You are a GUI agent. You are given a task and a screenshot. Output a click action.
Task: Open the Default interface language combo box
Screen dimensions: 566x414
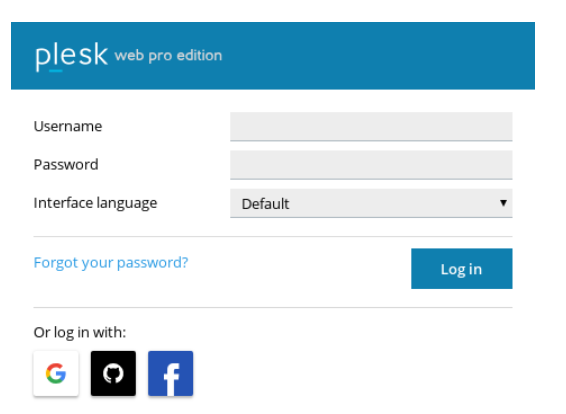371,203
